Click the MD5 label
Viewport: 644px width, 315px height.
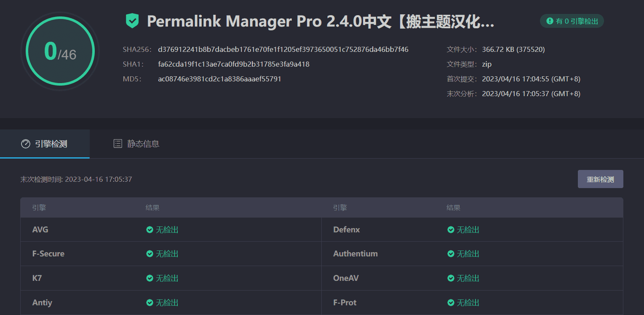[132, 79]
